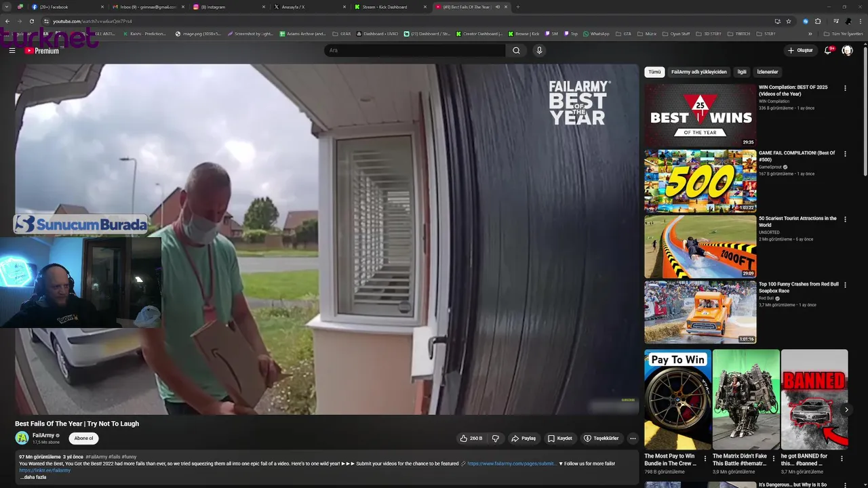The image size is (868, 488).
Task: Open the Browse | Kick bookmark
Action: click(523, 33)
